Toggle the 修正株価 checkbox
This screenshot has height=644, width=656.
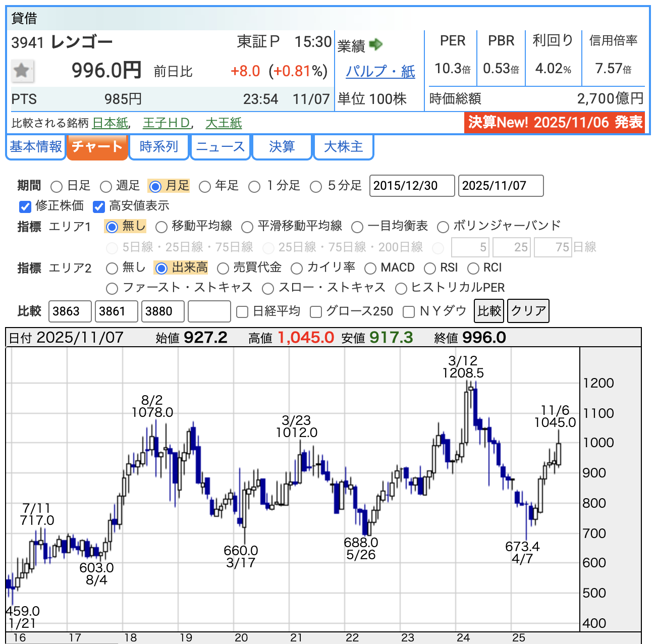tap(25, 206)
